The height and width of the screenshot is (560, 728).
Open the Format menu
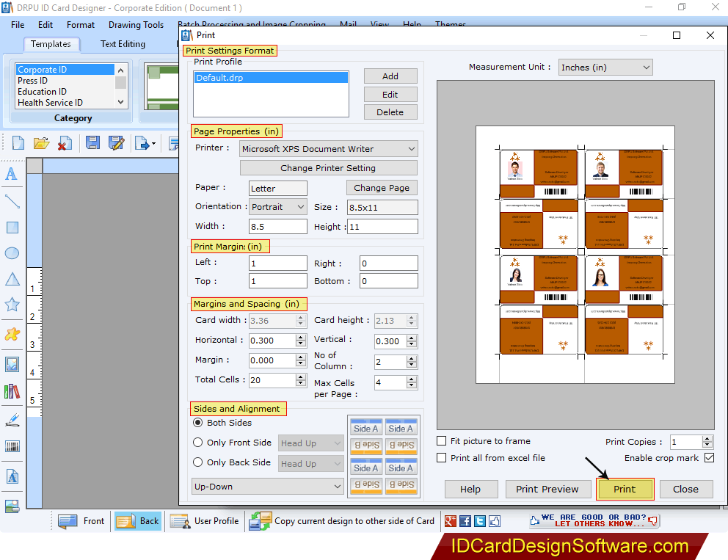(80, 24)
